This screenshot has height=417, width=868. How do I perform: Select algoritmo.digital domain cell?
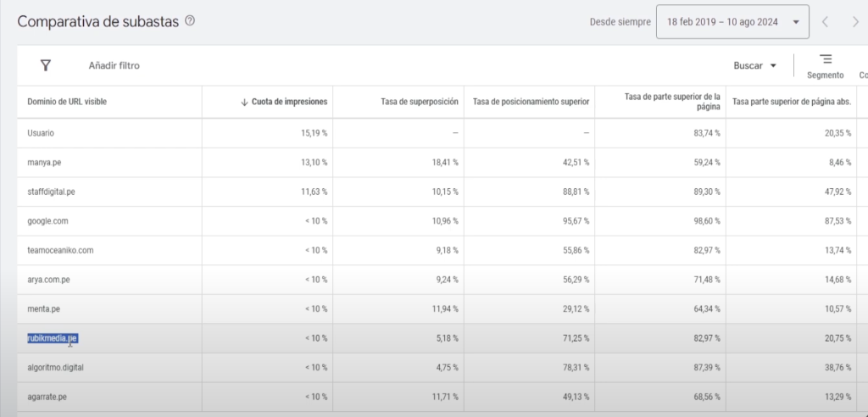pos(56,368)
